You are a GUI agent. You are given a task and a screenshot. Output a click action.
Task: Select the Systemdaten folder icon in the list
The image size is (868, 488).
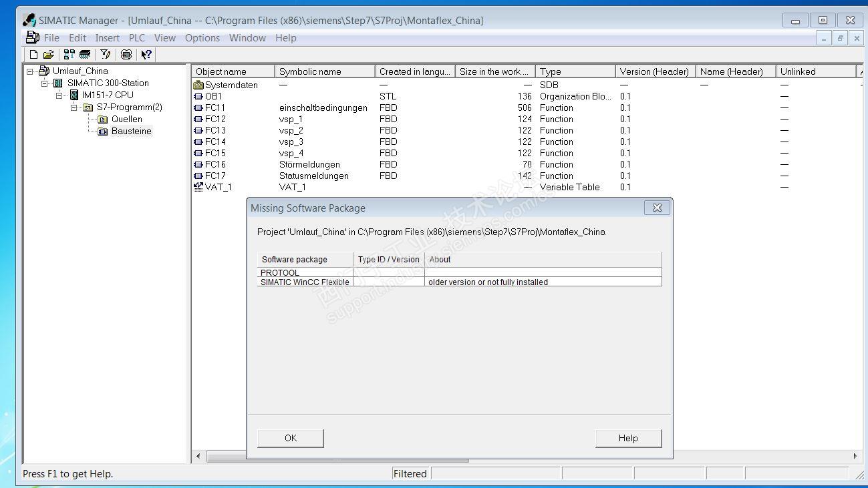pyautogui.click(x=198, y=85)
